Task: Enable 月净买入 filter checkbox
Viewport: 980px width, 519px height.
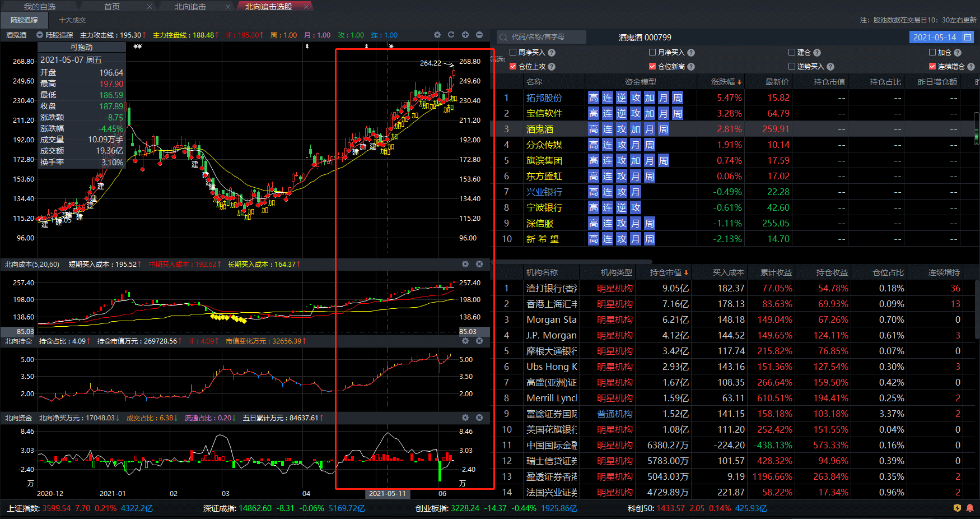Action: pyautogui.click(x=652, y=52)
